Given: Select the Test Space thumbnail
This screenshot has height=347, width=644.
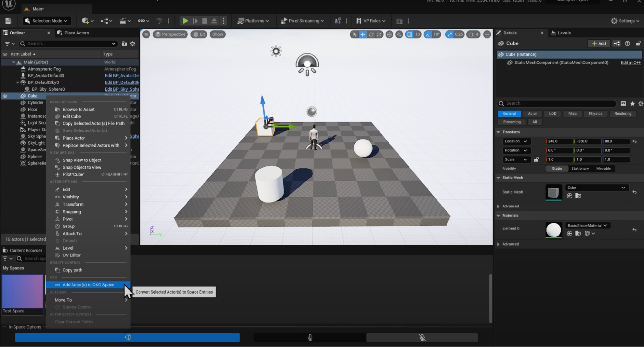Looking at the screenshot, I should pos(22,292).
